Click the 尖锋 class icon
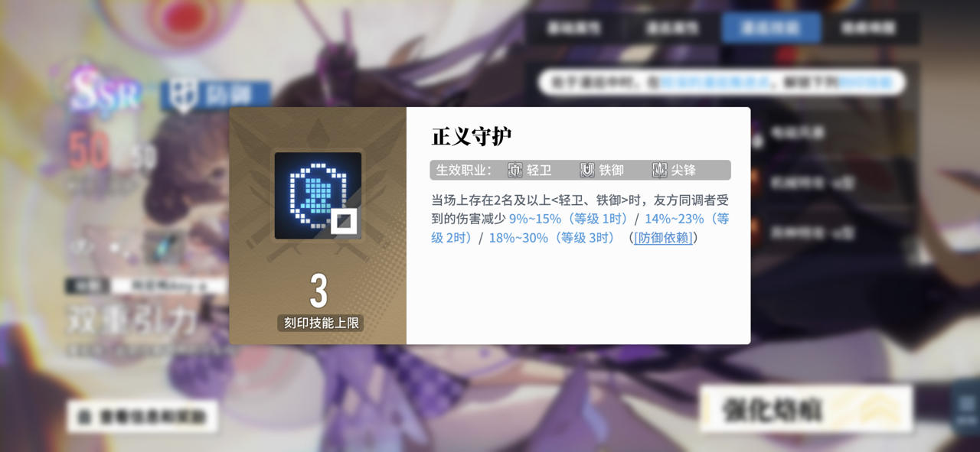Image resolution: width=980 pixels, height=452 pixels. pyautogui.click(x=659, y=170)
